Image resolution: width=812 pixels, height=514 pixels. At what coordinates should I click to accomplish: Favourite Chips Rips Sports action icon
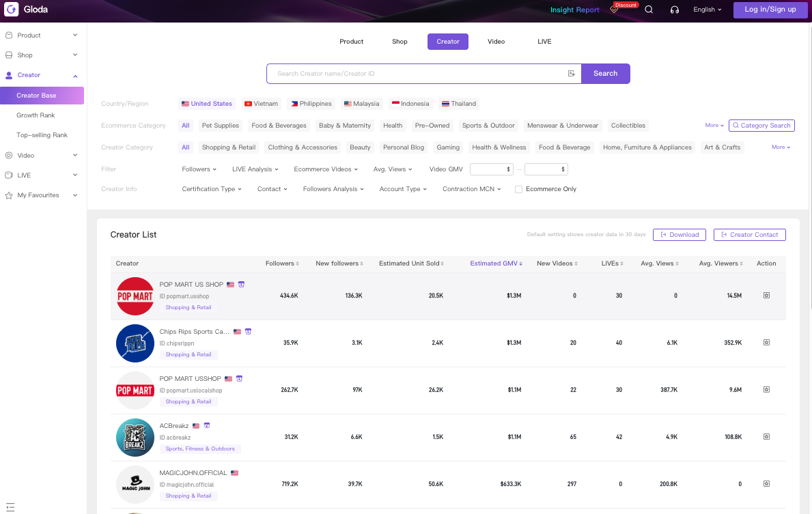pyautogui.click(x=766, y=342)
